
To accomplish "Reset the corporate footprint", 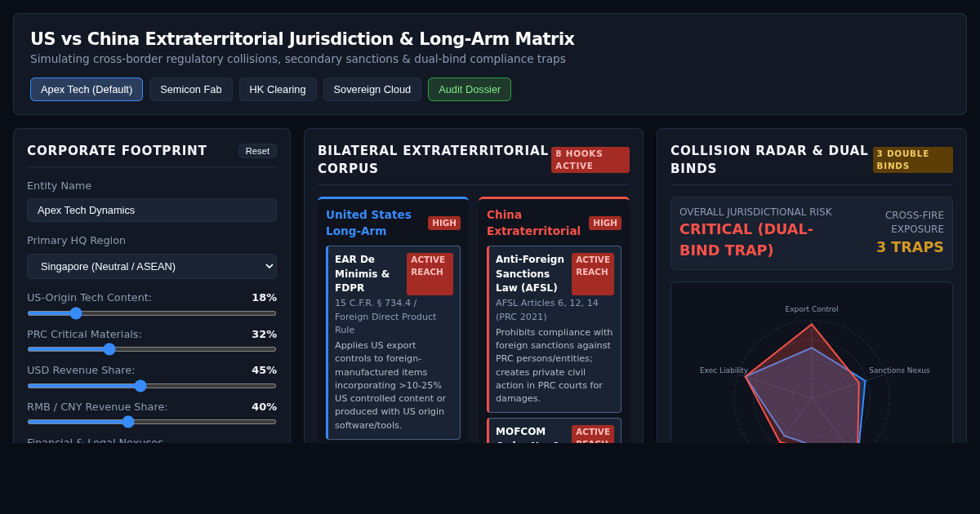I will (257, 151).
